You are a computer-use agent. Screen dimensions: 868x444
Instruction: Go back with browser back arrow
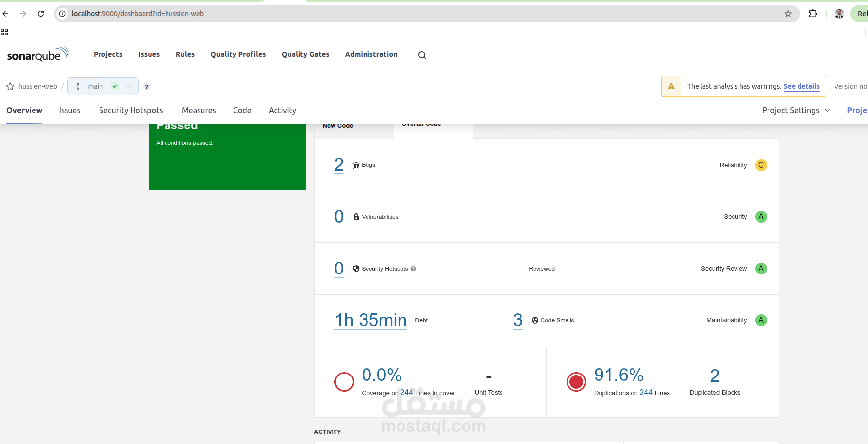click(x=6, y=14)
